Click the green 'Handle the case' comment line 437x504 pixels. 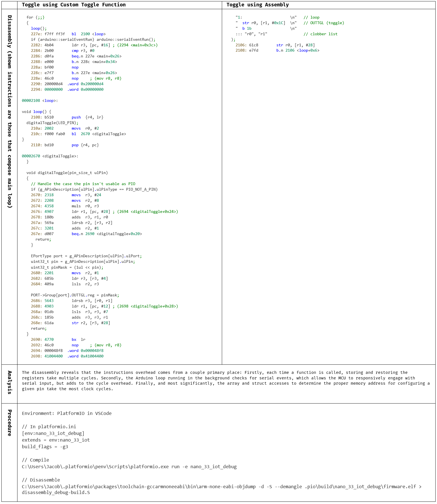click(83, 184)
